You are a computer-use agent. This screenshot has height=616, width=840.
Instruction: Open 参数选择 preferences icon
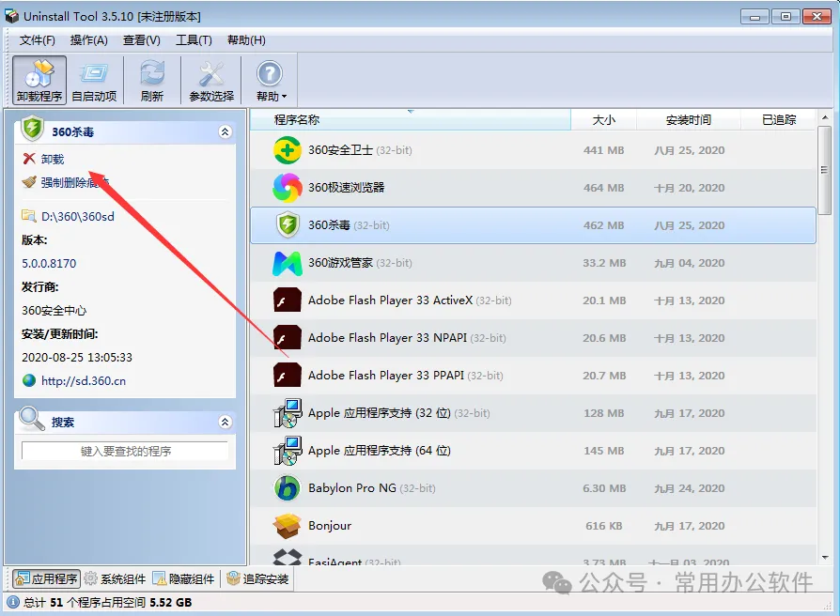point(211,80)
